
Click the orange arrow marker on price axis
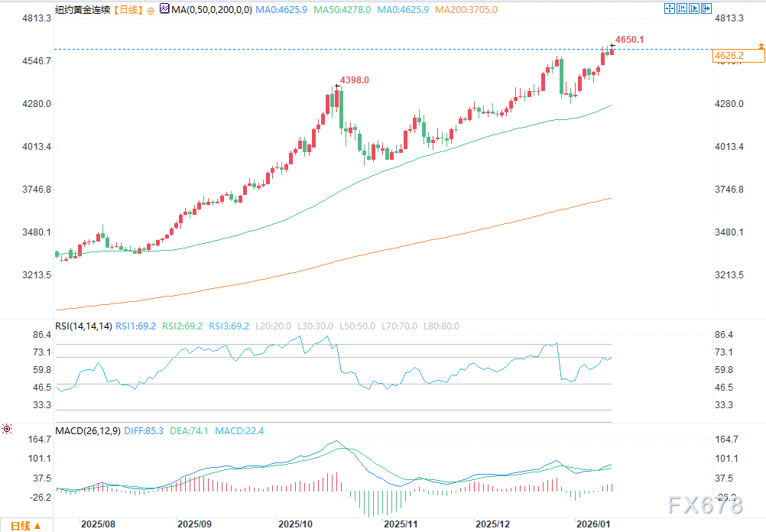pos(761,47)
